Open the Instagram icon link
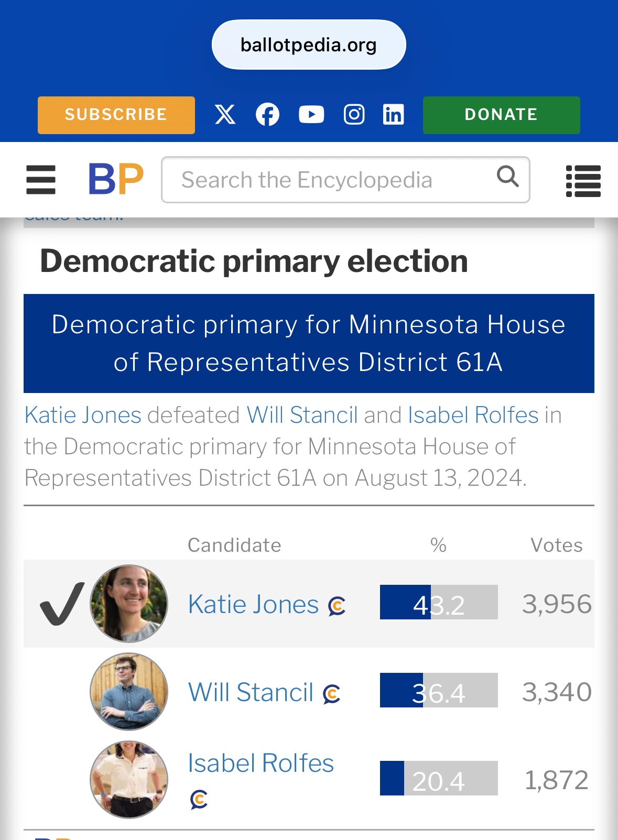Screen dimensions: 618x840 tap(354, 114)
